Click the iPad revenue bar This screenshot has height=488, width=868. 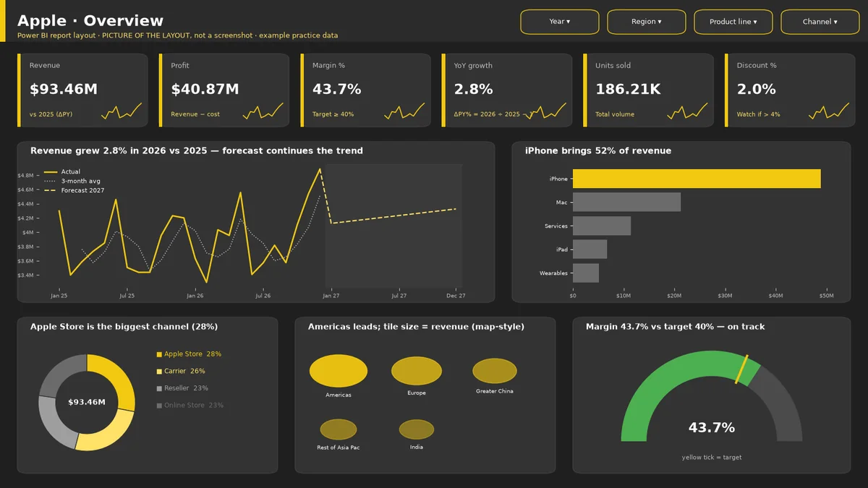(590, 249)
